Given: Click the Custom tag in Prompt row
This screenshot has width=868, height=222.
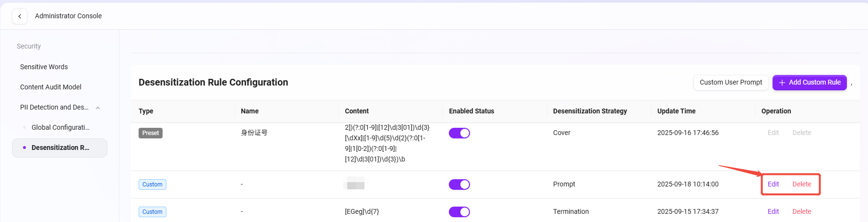Looking at the screenshot, I should coord(152,185).
